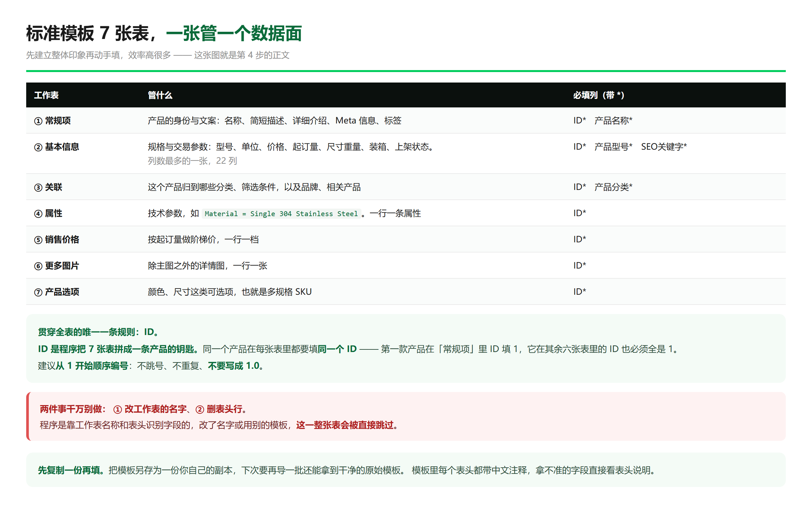812x522 pixels.
Task: Click the bold text '不要写成 1.0'
Action: 234,366
